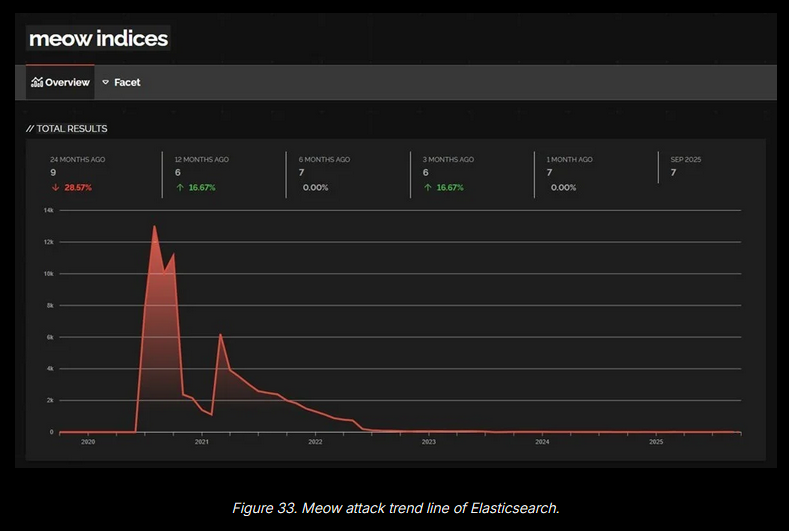
Task: Click the 2025 label on the x-axis
Action: point(656,441)
